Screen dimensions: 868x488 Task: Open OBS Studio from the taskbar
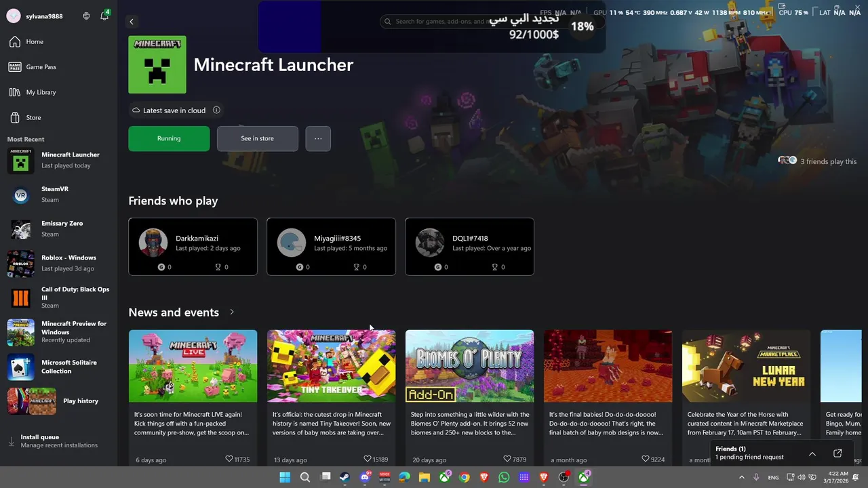click(564, 477)
